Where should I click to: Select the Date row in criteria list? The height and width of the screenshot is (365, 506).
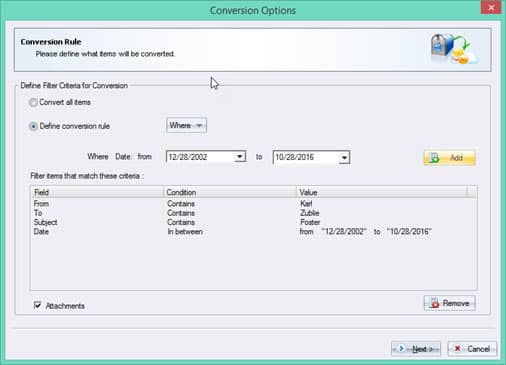coord(253,232)
